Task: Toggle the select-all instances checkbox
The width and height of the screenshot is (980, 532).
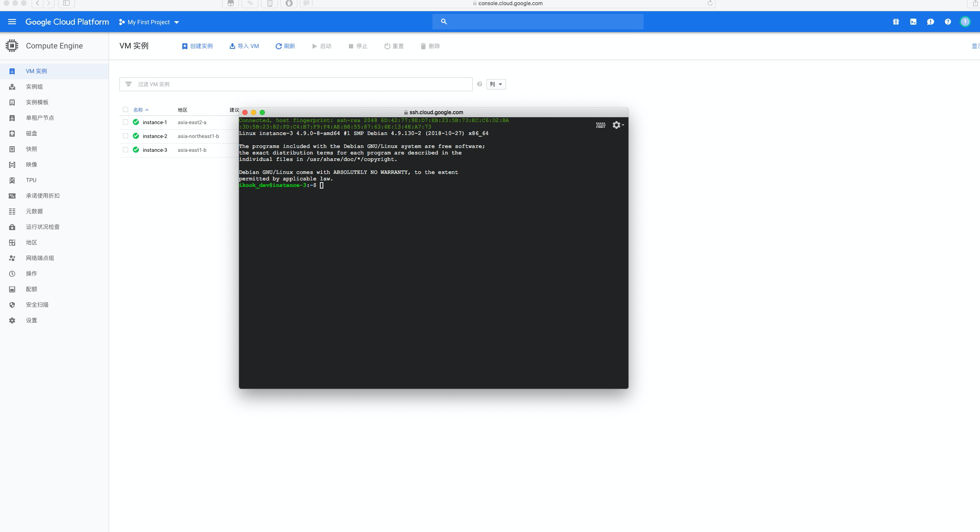Action: [126, 109]
